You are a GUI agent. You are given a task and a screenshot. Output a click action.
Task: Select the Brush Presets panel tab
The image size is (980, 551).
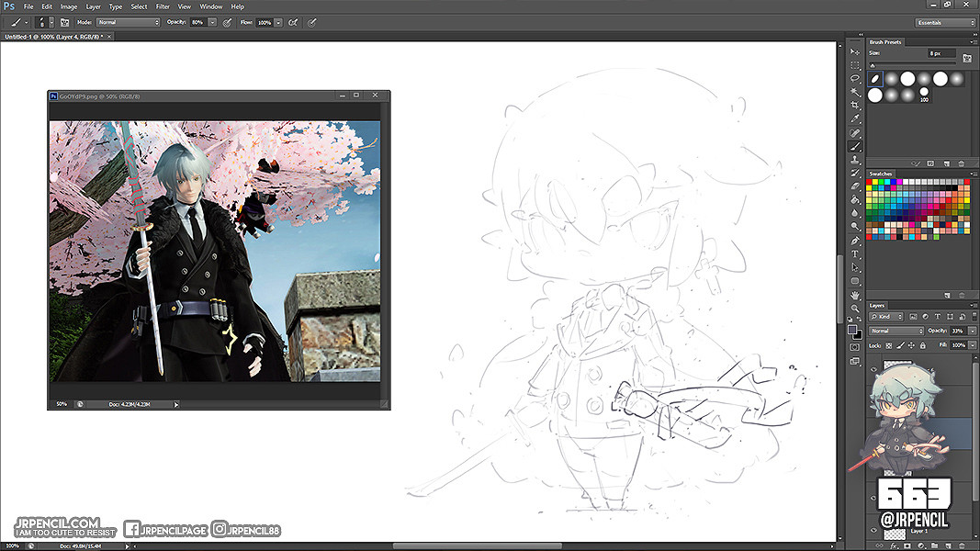(x=885, y=42)
